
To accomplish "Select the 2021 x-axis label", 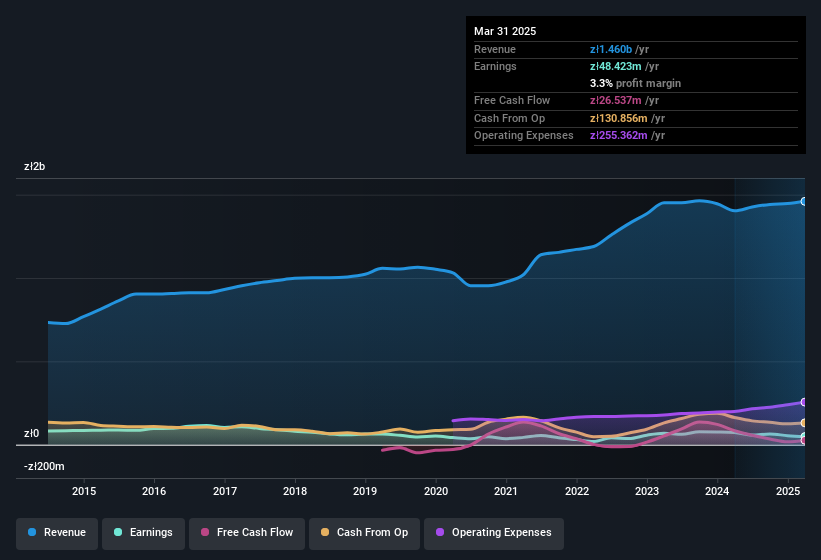I will click(x=506, y=491).
